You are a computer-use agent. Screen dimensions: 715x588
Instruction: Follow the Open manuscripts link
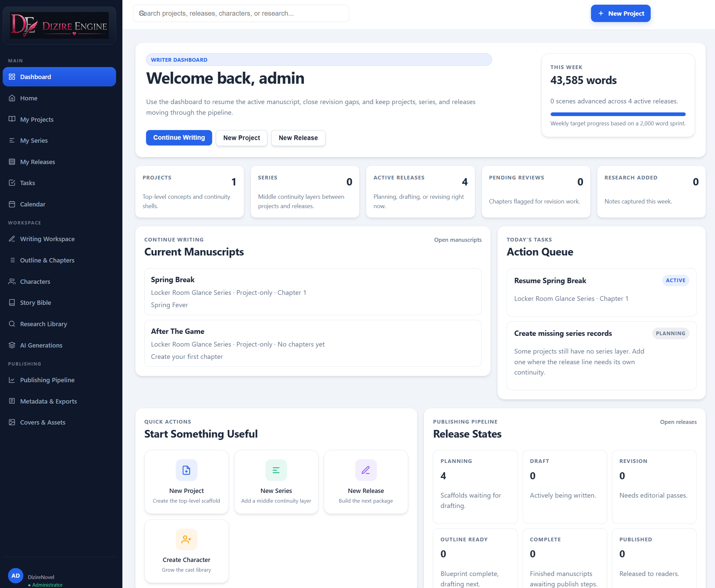tap(458, 239)
